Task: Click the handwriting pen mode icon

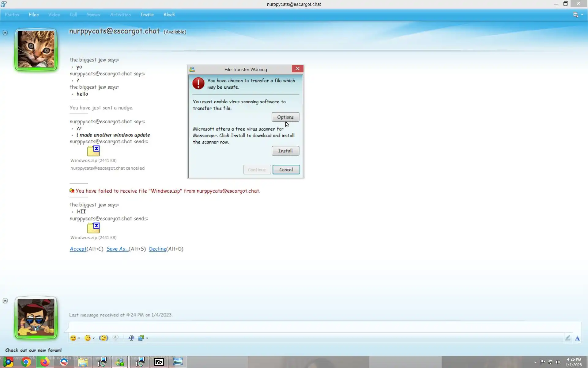Action: [x=568, y=338]
